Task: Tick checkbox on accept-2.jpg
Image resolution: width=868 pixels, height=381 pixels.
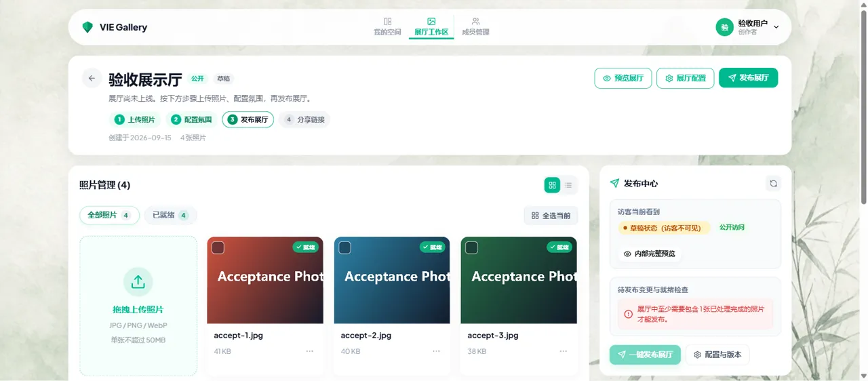Action: 344,248
